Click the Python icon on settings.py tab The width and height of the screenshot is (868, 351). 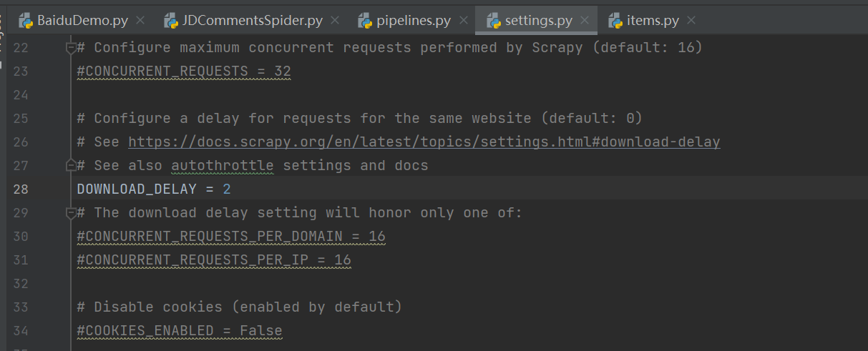click(x=494, y=21)
